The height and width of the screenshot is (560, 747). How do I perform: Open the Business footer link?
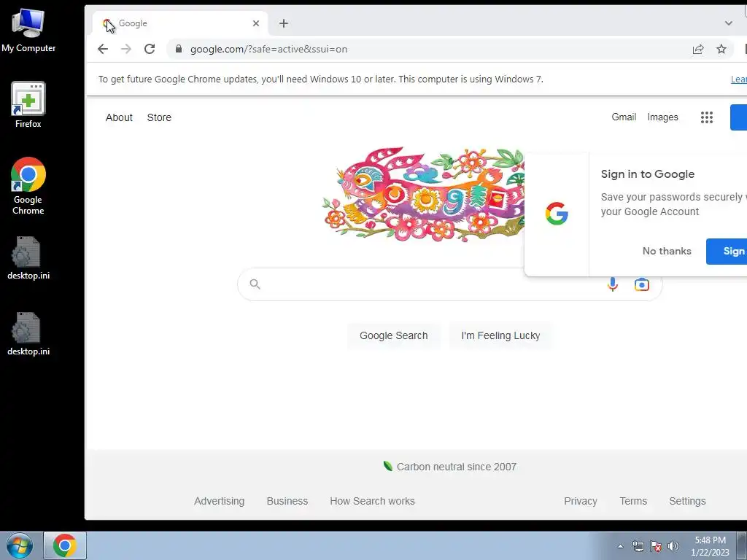click(x=287, y=501)
